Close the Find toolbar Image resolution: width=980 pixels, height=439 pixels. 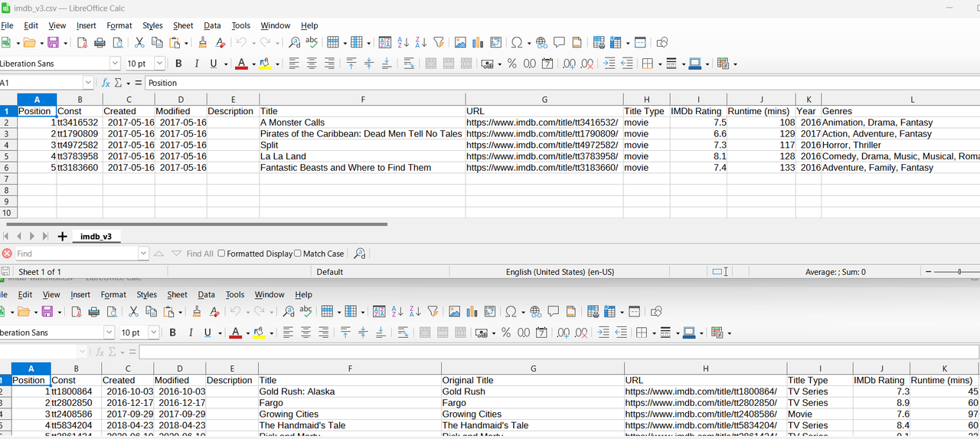[x=7, y=254]
